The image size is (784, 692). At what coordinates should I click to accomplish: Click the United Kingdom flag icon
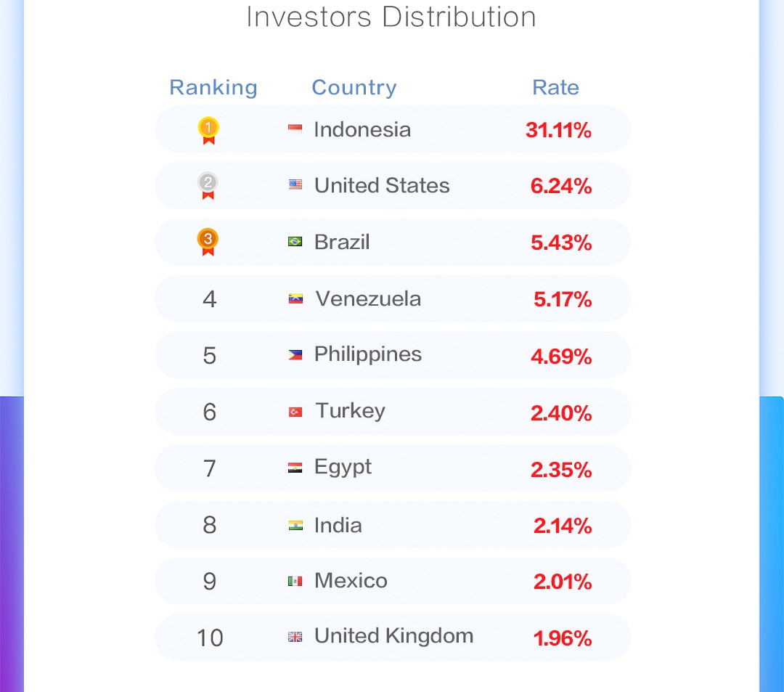(295, 637)
